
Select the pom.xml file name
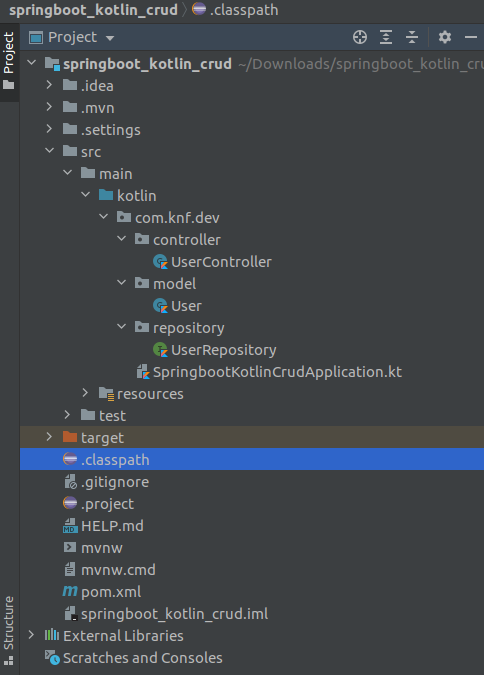[111, 592]
